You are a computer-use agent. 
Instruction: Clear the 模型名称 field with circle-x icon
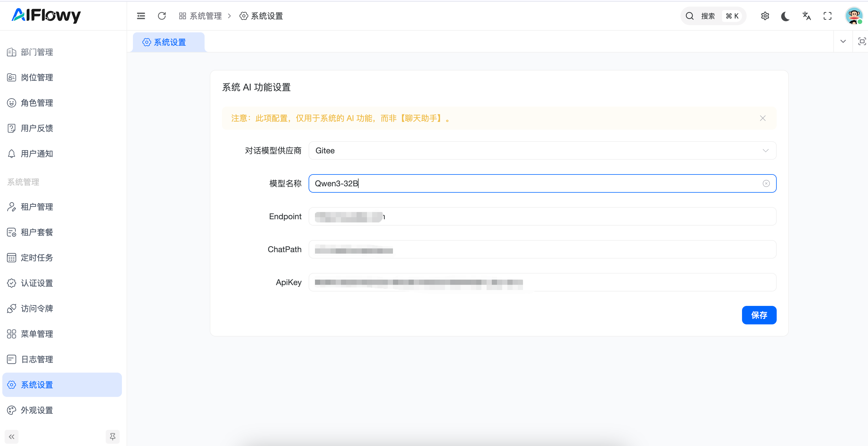point(766,183)
